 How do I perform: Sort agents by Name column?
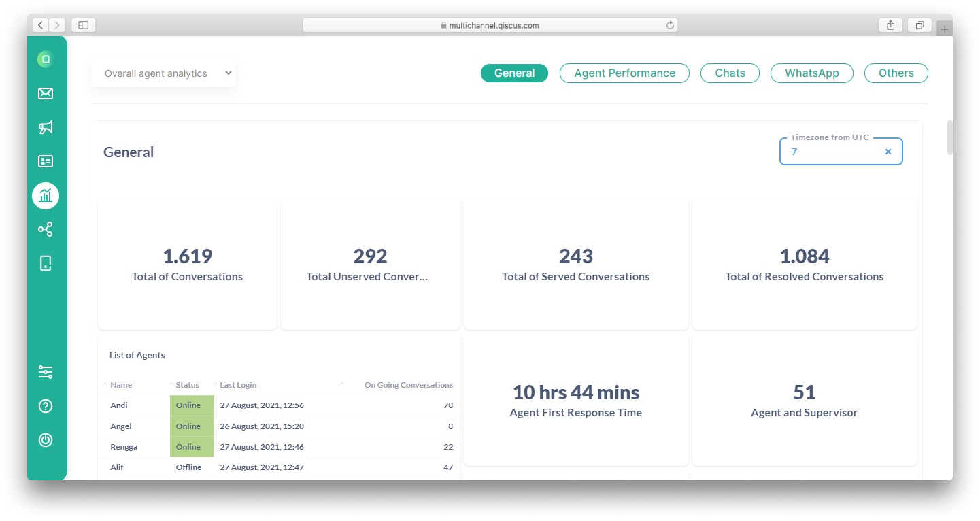click(121, 385)
